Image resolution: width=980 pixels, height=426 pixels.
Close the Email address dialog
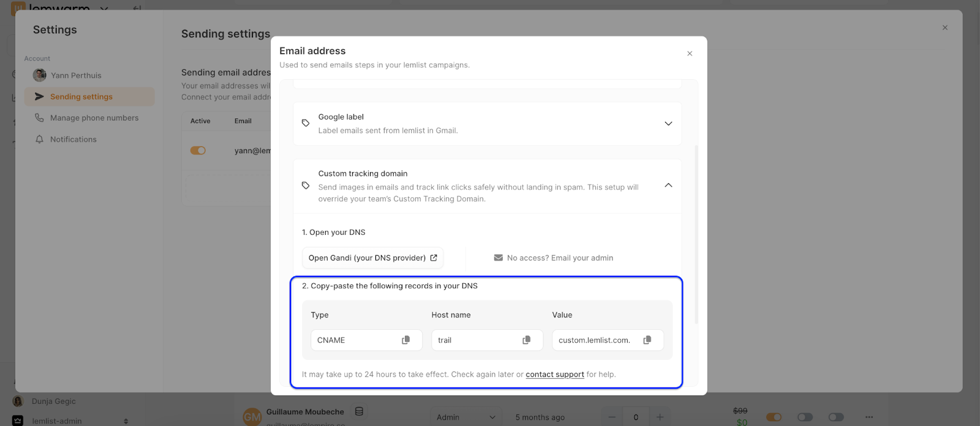(690, 54)
